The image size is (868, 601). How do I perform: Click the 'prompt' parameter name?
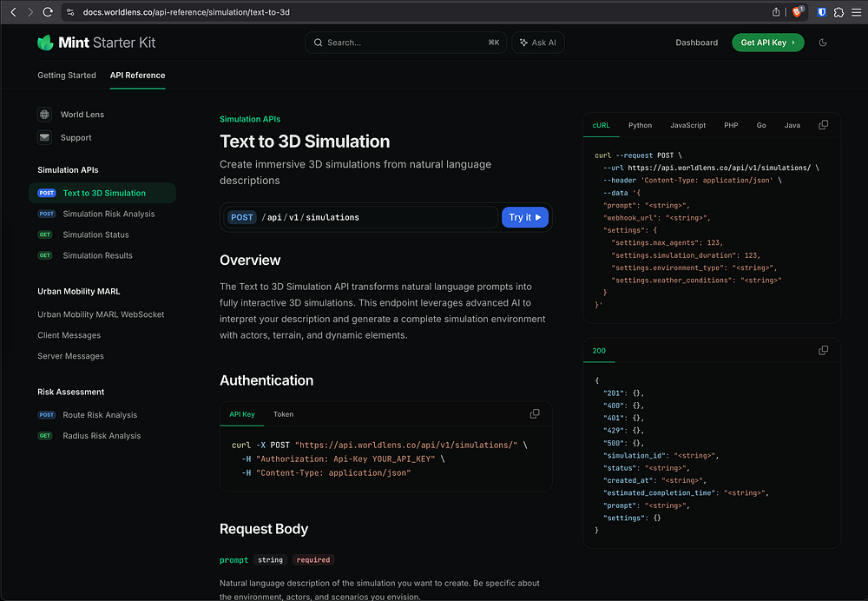pos(233,560)
